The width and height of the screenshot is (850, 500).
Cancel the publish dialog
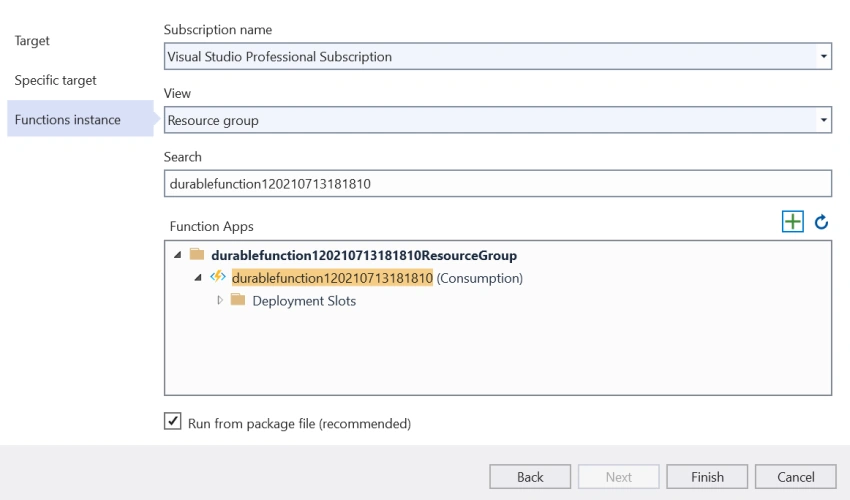(795, 477)
